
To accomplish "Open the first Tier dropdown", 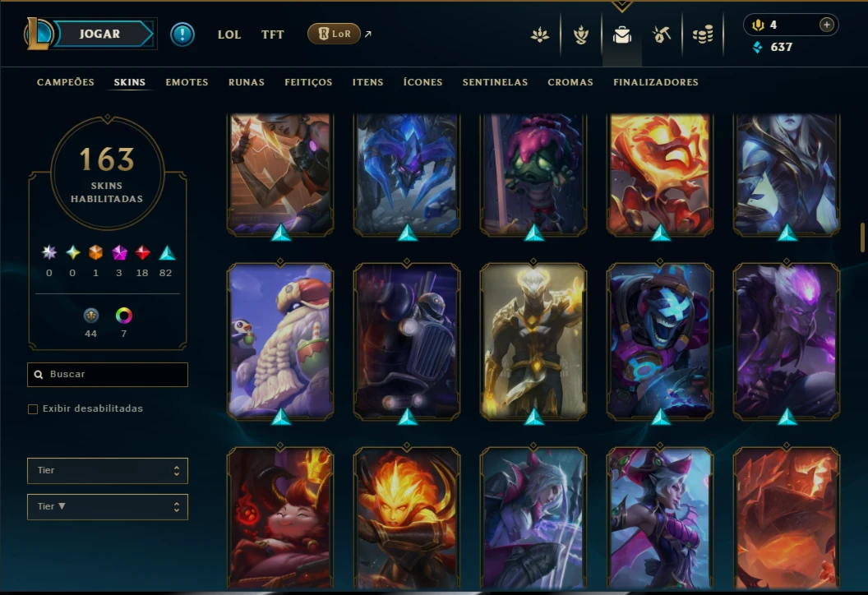I will click(x=108, y=470).
